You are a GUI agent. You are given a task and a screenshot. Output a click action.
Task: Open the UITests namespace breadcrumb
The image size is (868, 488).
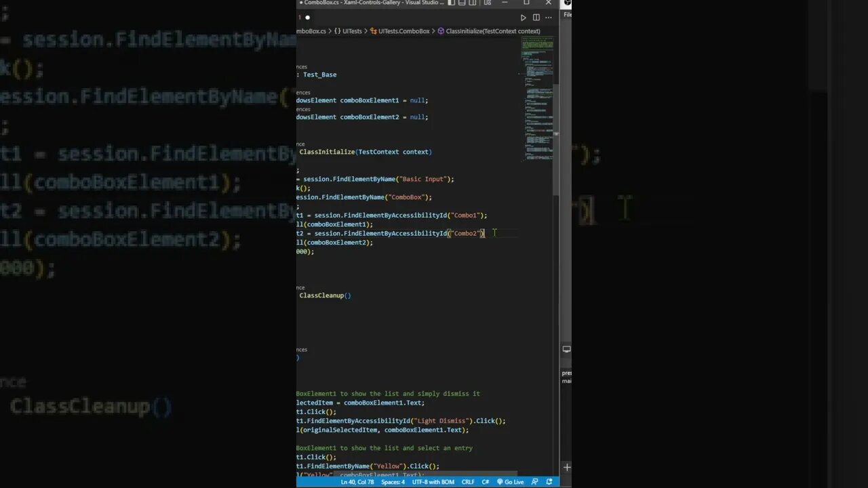(x=352, y=31)
